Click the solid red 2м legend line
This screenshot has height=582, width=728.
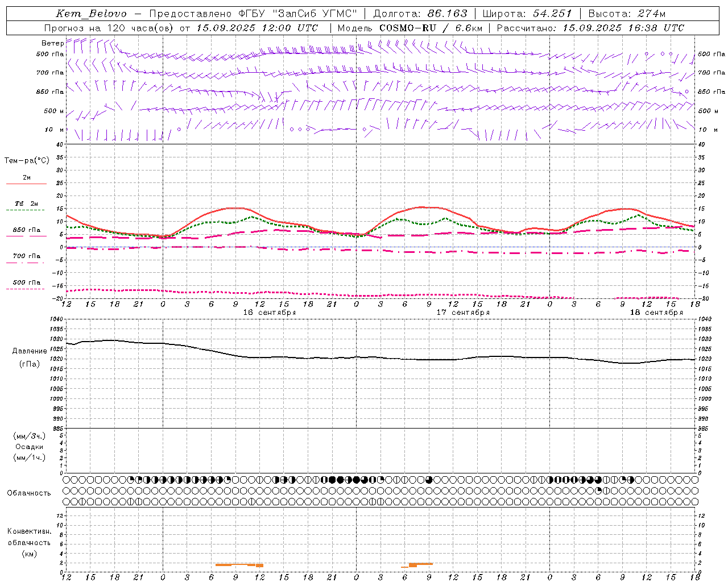point(26,184)
